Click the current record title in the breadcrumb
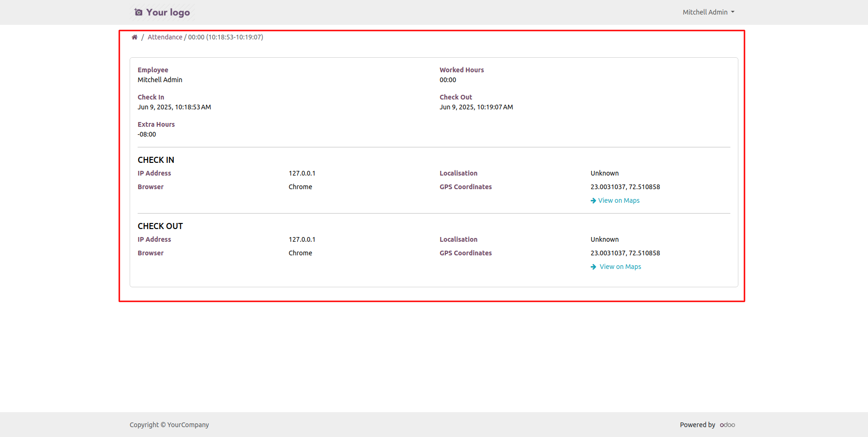The image size is (868, 437). tap(225, 37)
